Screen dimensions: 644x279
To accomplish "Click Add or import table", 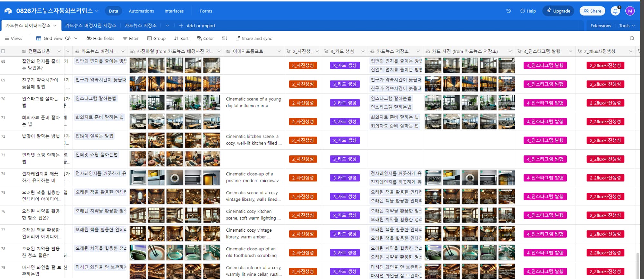I will pos(197,26).
